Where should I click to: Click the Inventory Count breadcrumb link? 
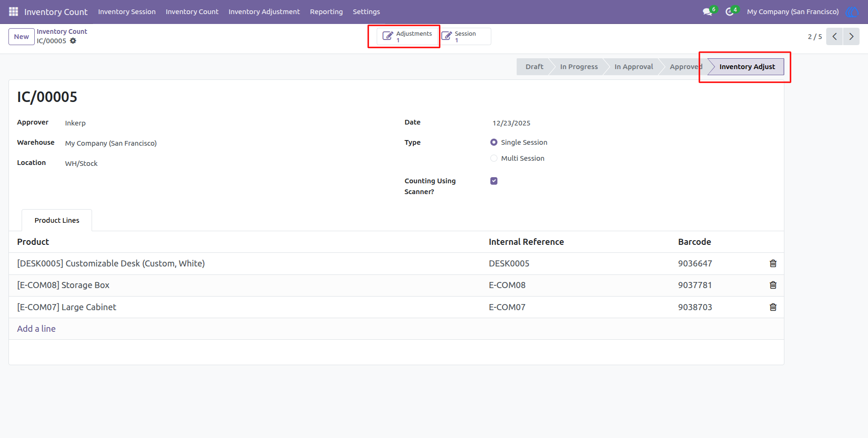(62, 31)
